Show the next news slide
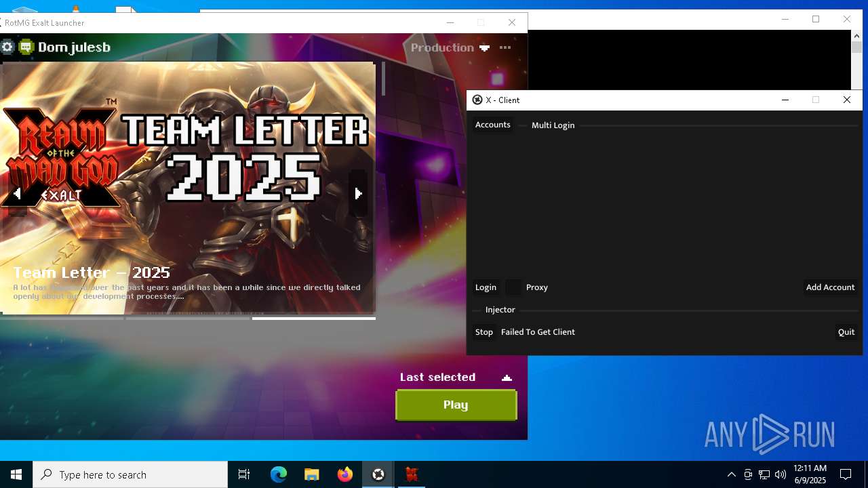The height and width of the screenshot is (488, 868). (x=358, y=194)
